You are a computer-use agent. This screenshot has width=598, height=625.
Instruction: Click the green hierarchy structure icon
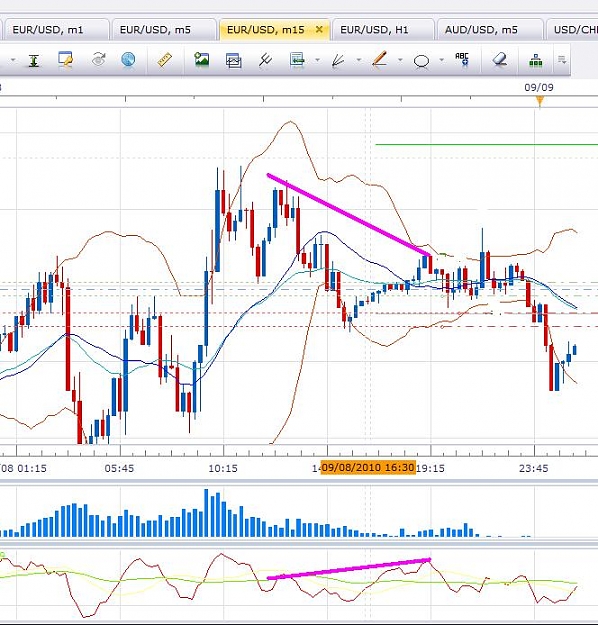(x=535, y=61)
